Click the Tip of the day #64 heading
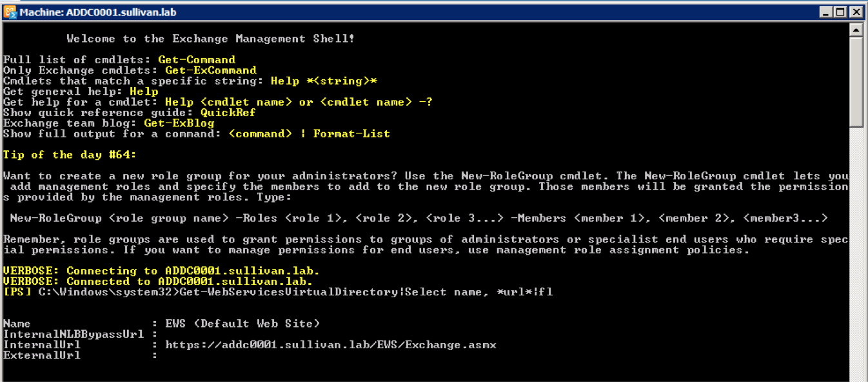This screenshot has width=868, height=383. (70, 155)
